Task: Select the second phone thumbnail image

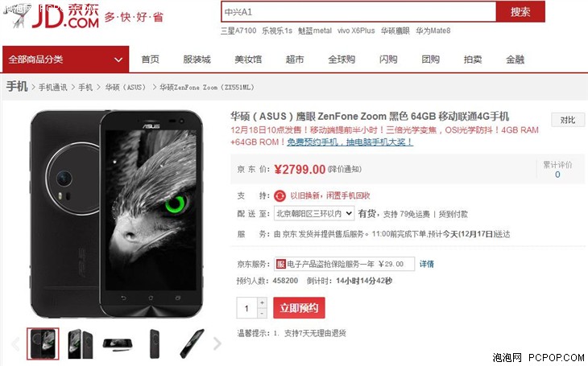Action: pyautogui.click(x=80, y=343)
